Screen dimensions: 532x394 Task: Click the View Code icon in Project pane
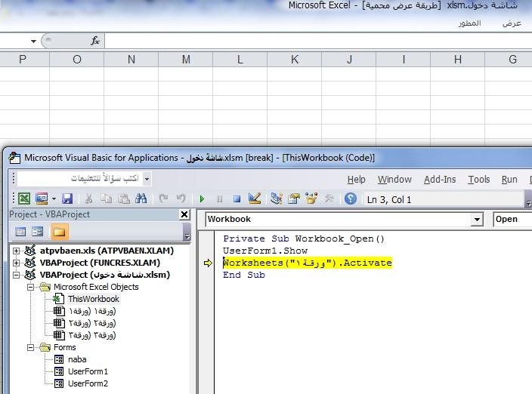(20, 232)
